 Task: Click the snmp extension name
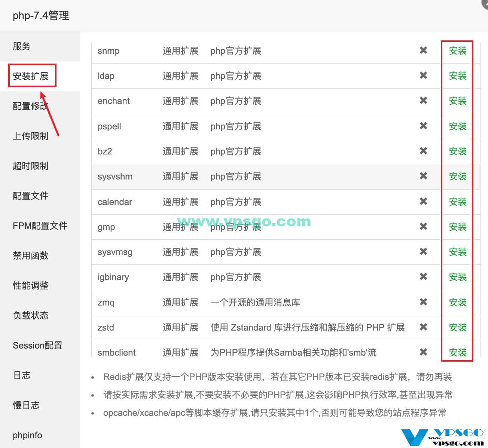(x=109, y=51)
